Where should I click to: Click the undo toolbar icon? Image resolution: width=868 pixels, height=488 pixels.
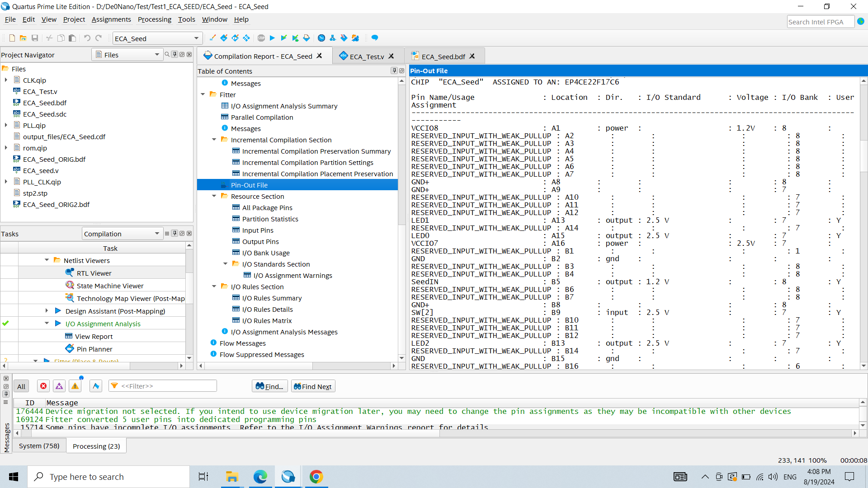(87, 38)
